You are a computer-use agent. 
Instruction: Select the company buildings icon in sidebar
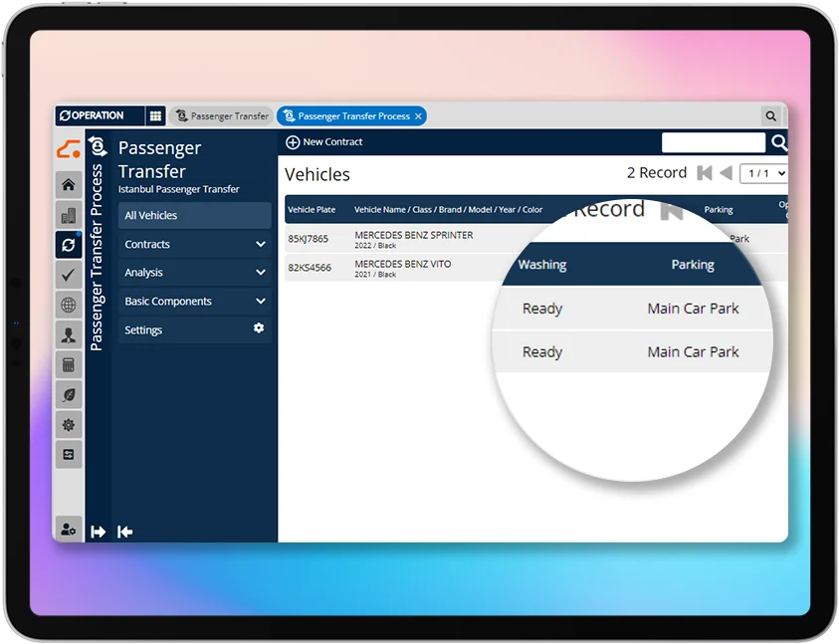click(68, 215)
